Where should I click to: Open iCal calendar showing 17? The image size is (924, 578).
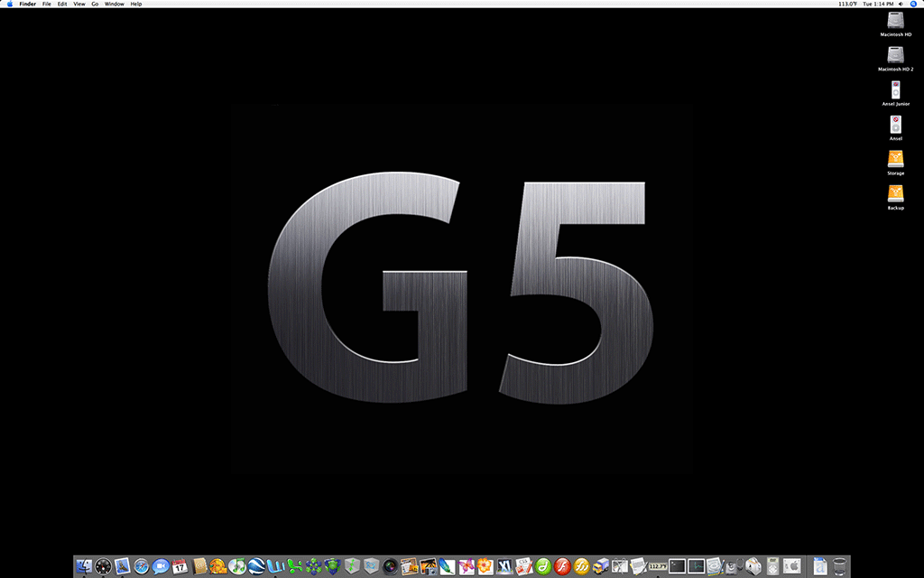[180, 567]
